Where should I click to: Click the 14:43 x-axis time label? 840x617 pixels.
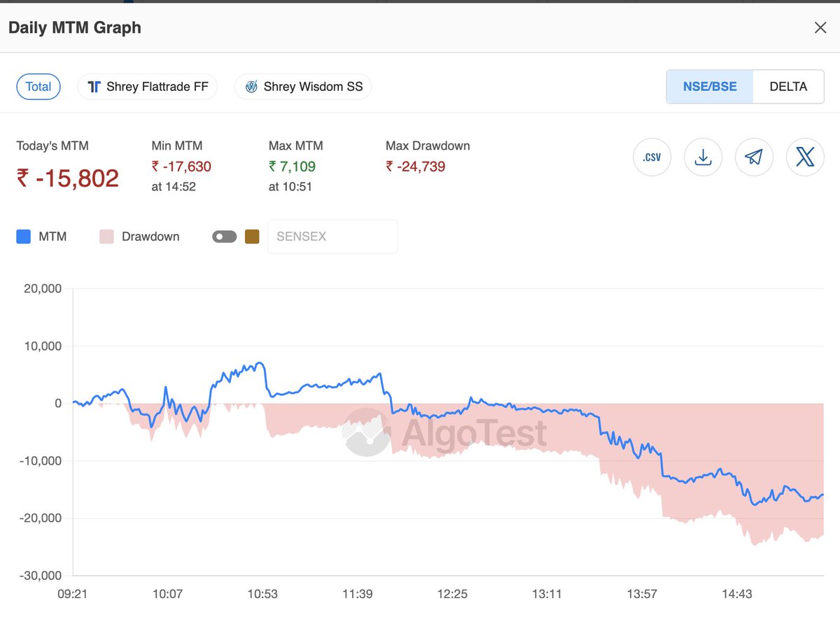coord(737,594)
